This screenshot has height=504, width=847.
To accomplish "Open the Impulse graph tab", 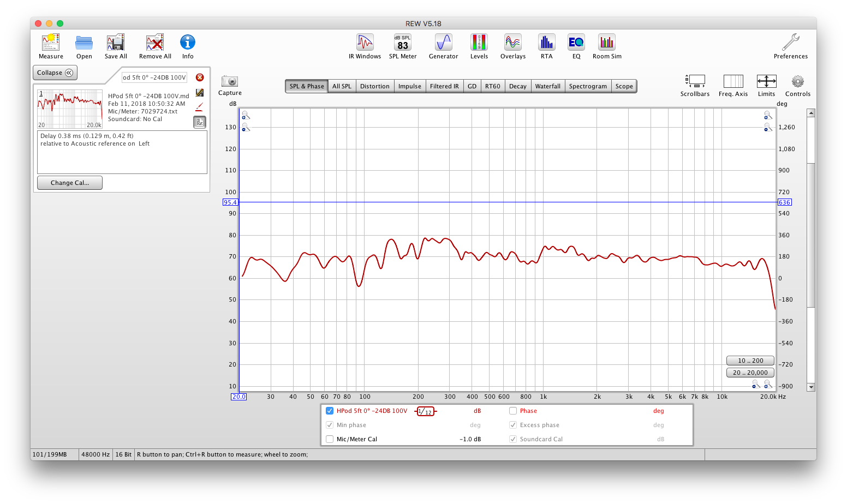I will coord(410,86).
